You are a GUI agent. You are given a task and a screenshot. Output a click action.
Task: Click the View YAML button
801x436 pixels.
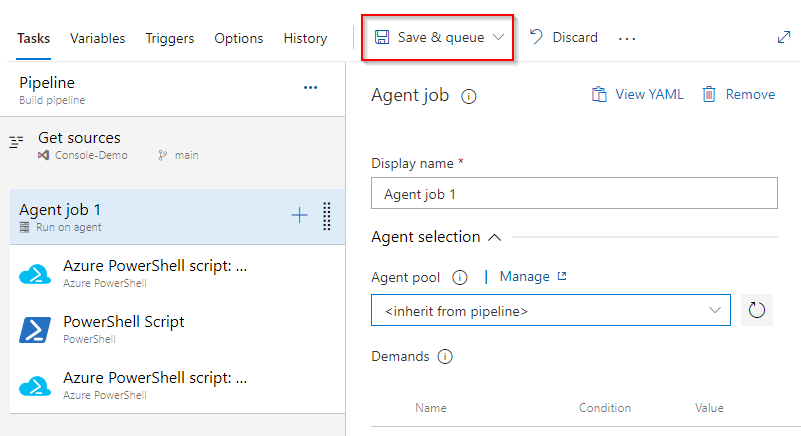[x=638, y=94]
